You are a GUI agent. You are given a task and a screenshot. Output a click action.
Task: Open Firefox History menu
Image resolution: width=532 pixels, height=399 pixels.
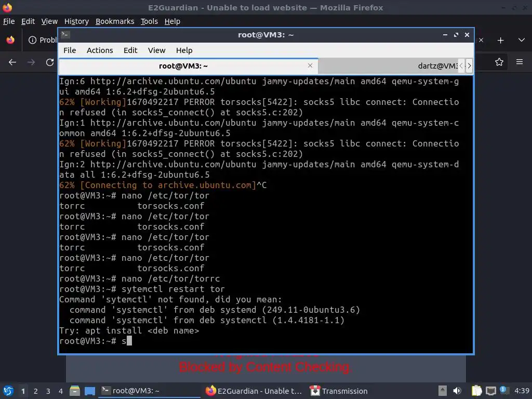[76, 21]
